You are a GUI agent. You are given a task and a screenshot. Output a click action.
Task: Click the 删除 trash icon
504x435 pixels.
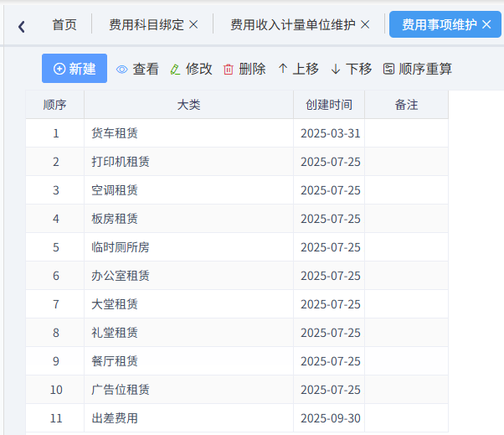click(x=229, y=70)
